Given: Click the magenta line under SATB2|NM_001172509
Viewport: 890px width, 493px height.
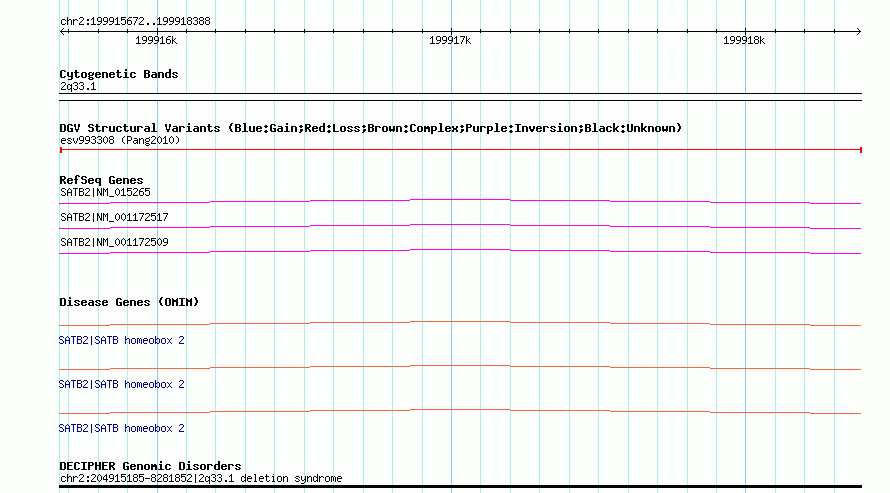Looking at the screenshot, I should pyautogui.click(x=460, y=250).
